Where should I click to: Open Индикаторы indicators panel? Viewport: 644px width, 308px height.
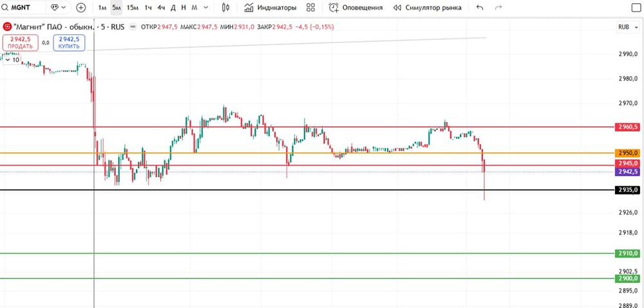[x=270, y=7]
